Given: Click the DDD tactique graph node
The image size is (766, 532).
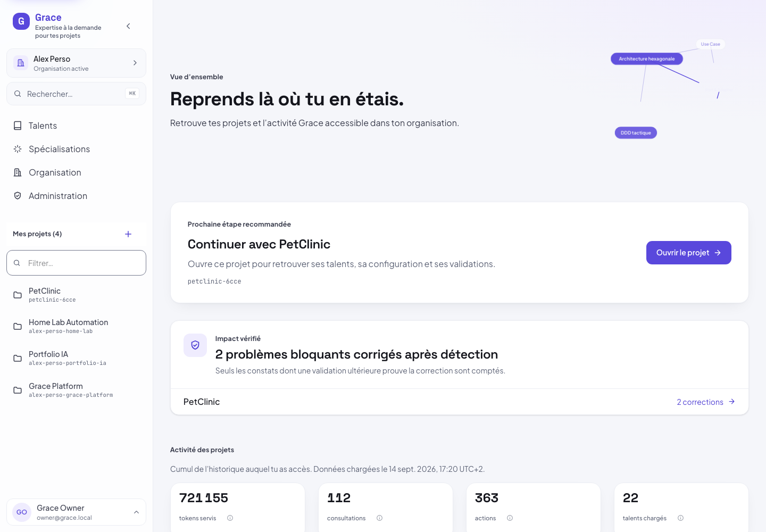Looking at the screenshot, I should point(636,132).
